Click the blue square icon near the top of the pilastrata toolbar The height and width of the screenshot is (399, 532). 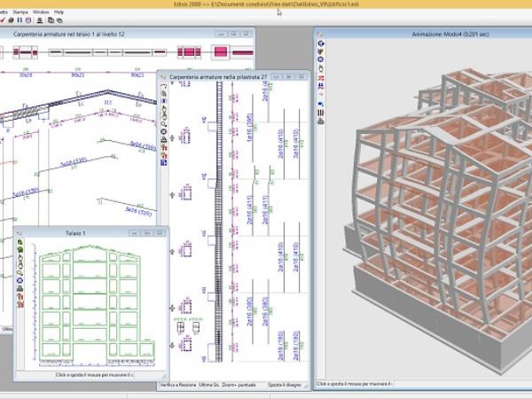coord(164,101)
